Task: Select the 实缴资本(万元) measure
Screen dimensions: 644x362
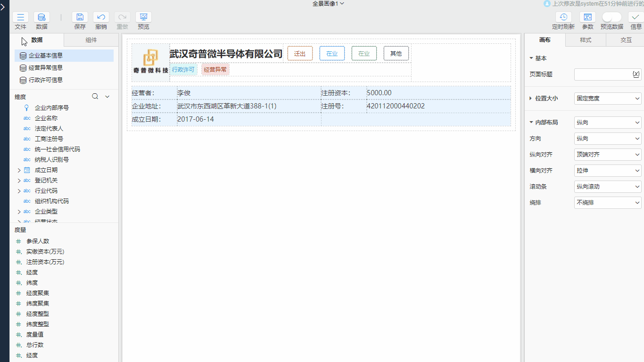Action: 45,252
